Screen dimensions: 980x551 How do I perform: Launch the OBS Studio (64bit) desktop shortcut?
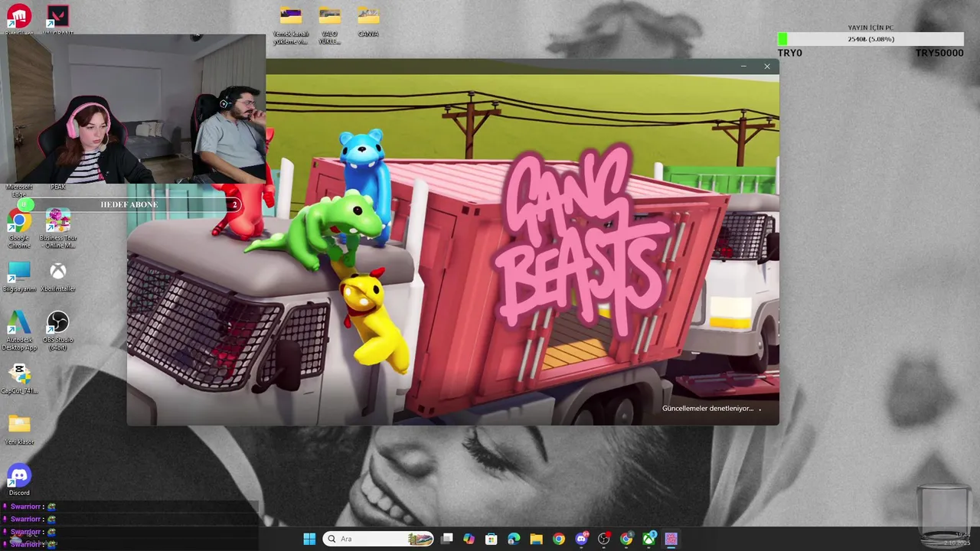pos(57,331)
